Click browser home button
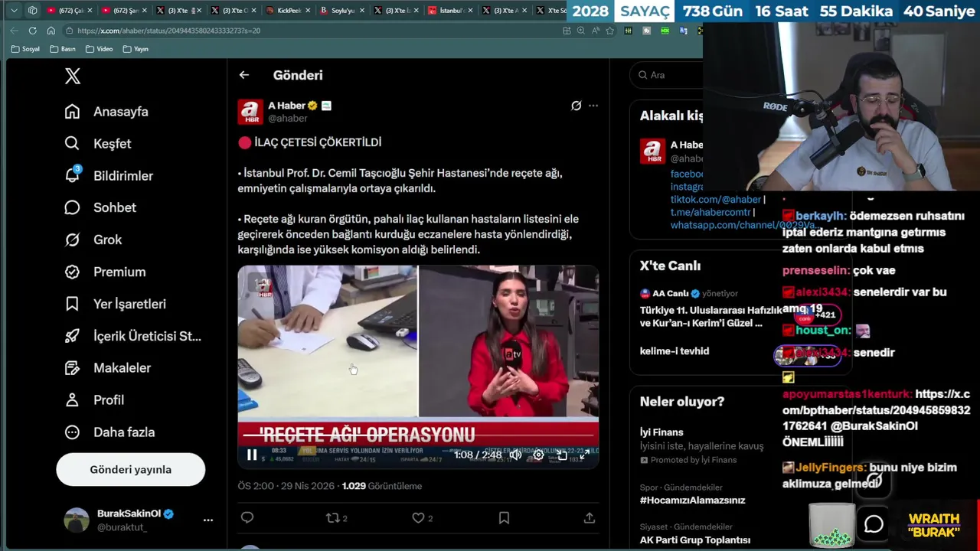The image size is (980, 551). point(51,31)
